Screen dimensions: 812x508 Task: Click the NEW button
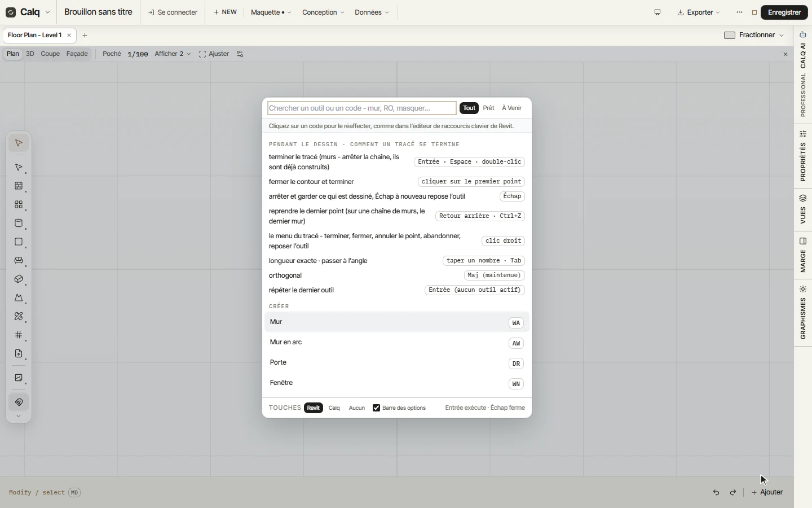[225, 12]
